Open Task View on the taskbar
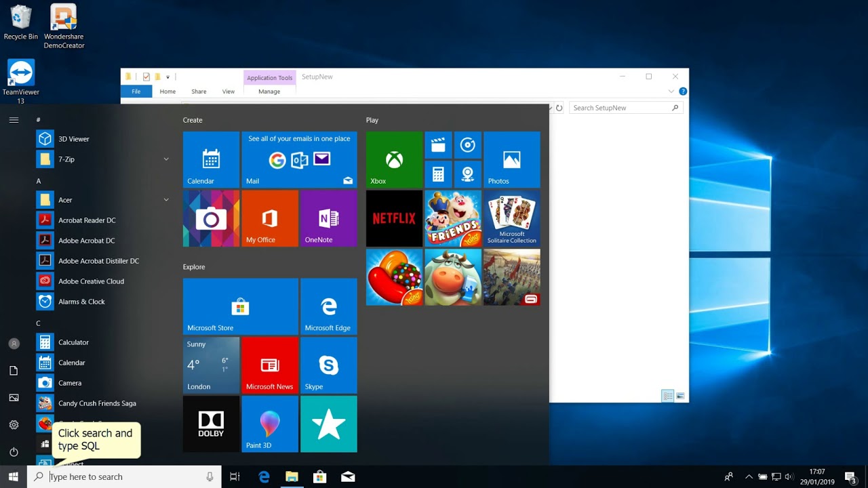The height and width of the screenshot is (488, 868). [x=235, y=476]
